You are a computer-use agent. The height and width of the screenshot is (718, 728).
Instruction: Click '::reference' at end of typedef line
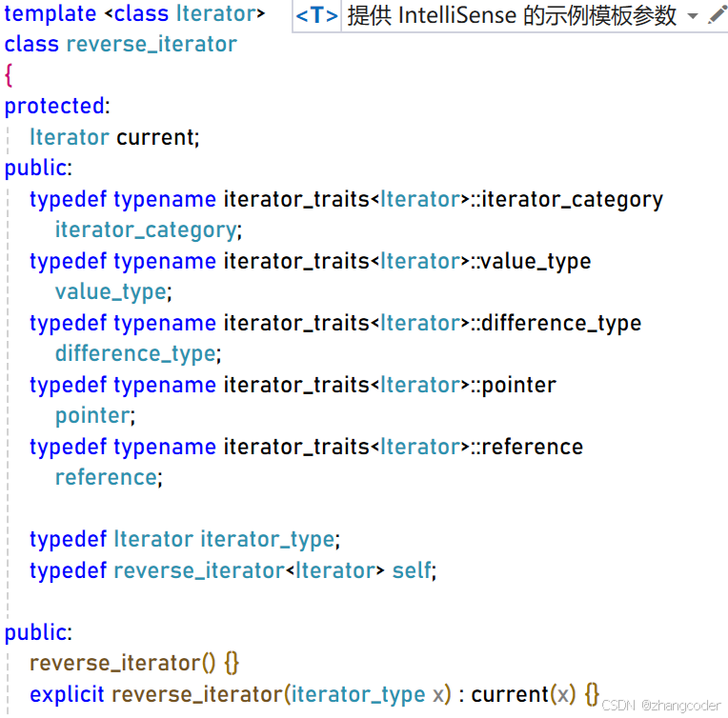tap(527, 447)
